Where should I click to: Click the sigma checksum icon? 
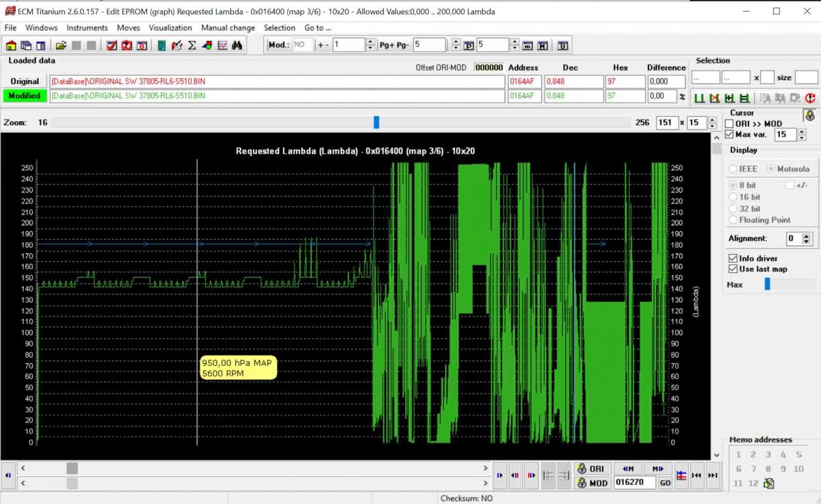[x=192, y=46]
